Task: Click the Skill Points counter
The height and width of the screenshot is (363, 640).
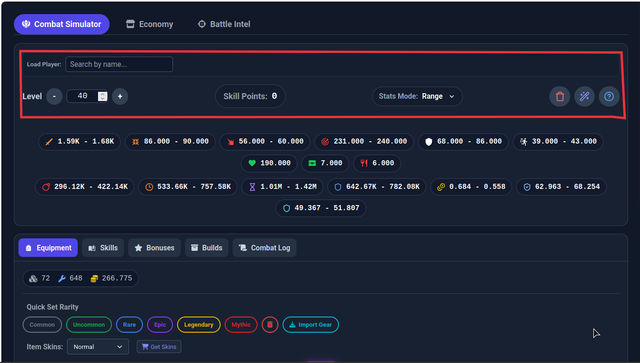Action: tap(250, 96)
